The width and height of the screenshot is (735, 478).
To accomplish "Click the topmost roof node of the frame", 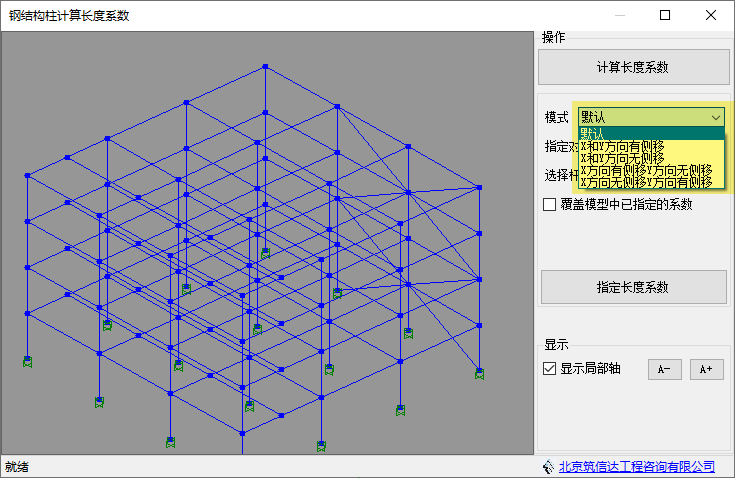I will point(265,66).
